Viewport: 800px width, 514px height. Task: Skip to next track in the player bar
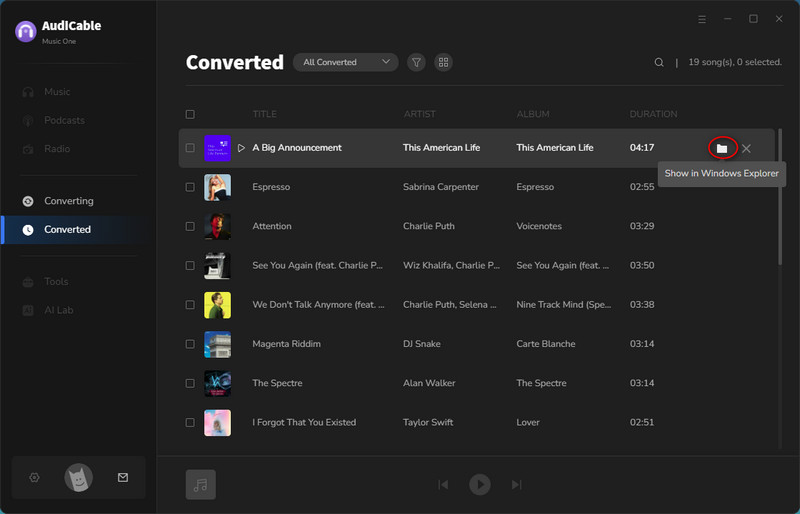(x=516, y=484)
